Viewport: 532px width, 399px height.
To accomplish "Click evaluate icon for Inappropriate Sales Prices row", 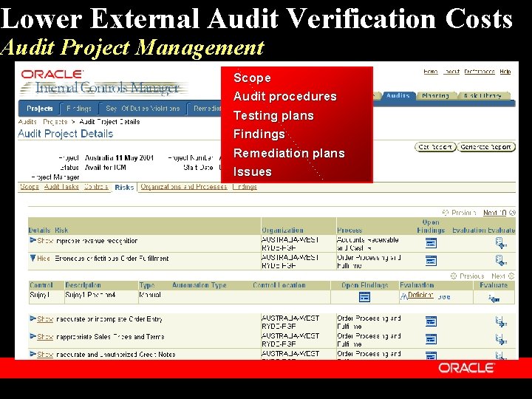I will (x=501, y=339).
